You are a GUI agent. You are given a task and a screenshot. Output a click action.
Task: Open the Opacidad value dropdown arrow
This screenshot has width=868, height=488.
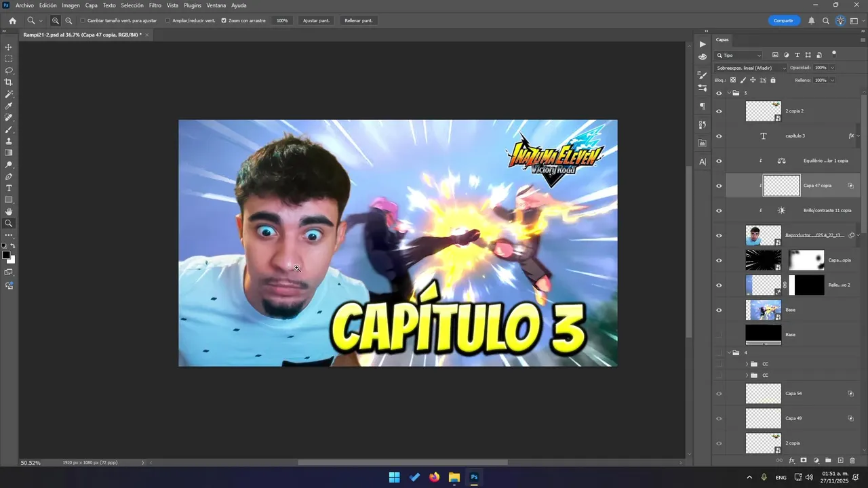[832, 68]
